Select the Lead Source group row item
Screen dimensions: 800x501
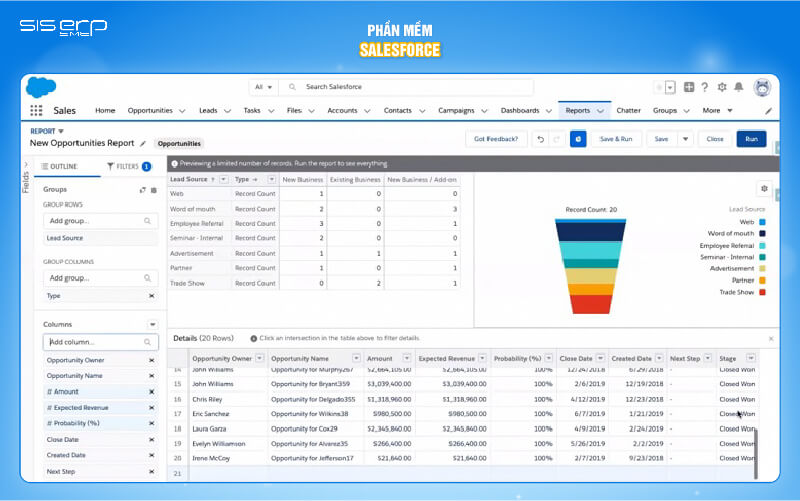[101, 238]
